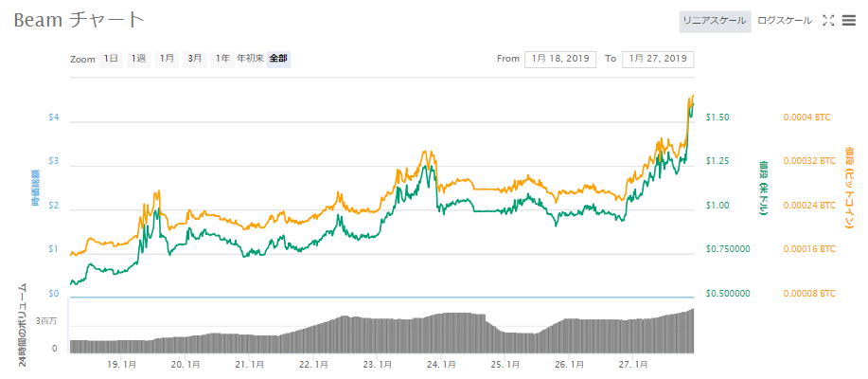Switch to ログスケール log scale
Viewport: 868px width, 379px height.
pyautogui.click(x=785, y=20)
